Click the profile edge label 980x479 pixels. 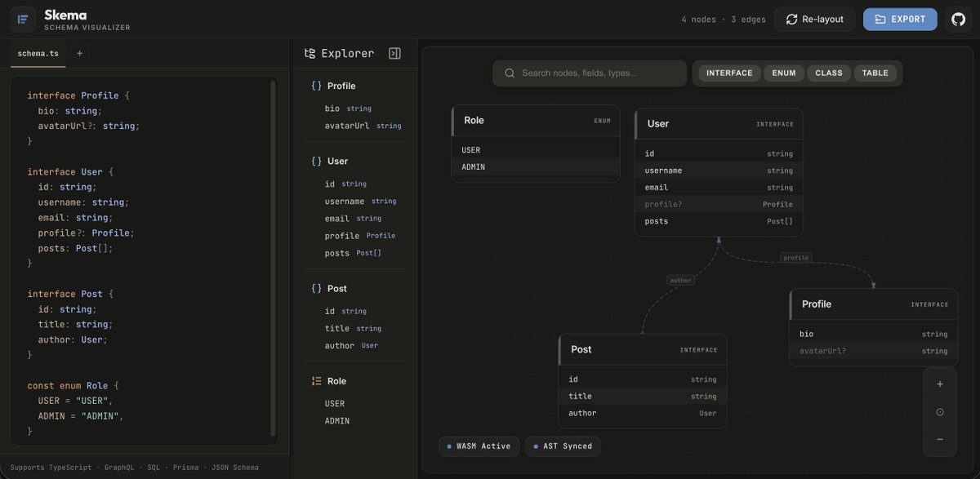795,258
